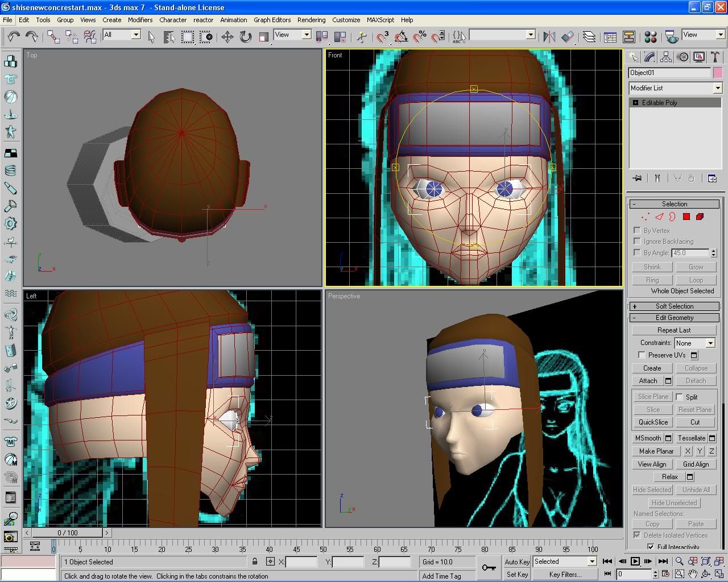Click the Render Scene teapot icon
This screenshot has height=582, width=728.
(x=671, y=37)
